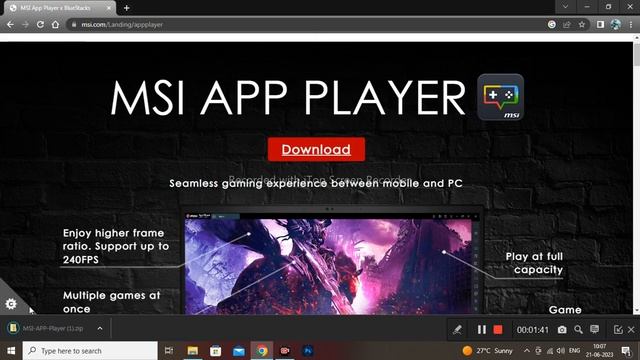Bookmark this page with the star icon

(582, 24)
